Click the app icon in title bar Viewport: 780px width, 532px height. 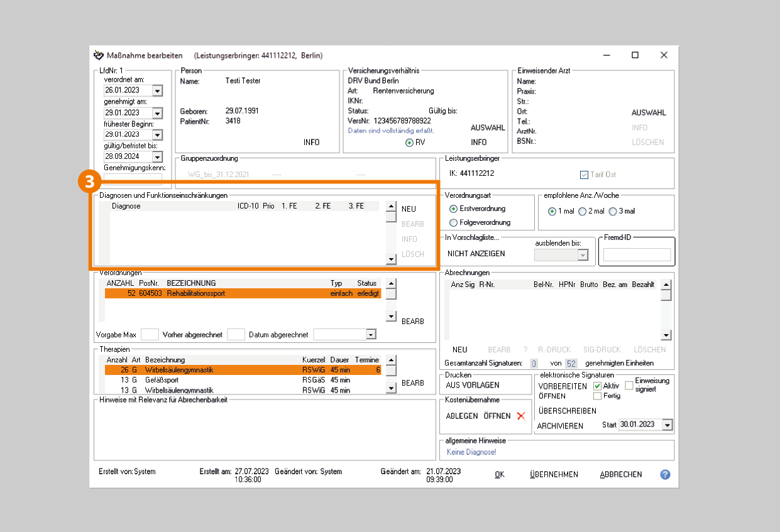point(99,55)
